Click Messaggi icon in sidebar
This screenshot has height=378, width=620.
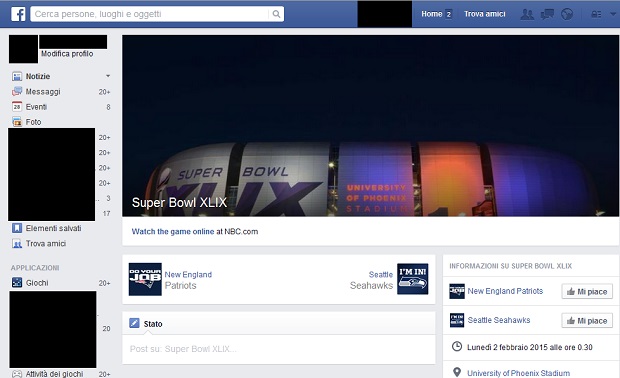point(17,92)
